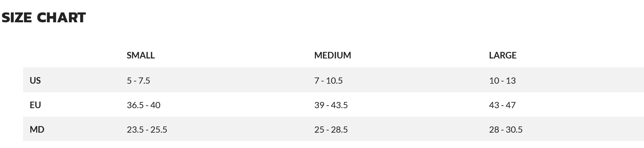Image resolution: width=644 pixels, height=148 pixels.
Task: Select the LARGE column header
Action: click(503, 55)
